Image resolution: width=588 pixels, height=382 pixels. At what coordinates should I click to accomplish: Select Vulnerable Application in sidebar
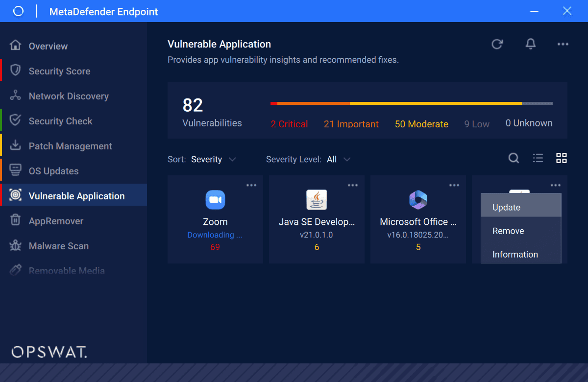pos(73,196)
